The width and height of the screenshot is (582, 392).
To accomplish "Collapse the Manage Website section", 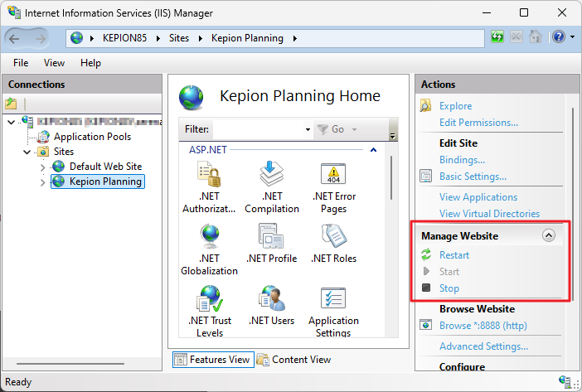I will [549, 235].
